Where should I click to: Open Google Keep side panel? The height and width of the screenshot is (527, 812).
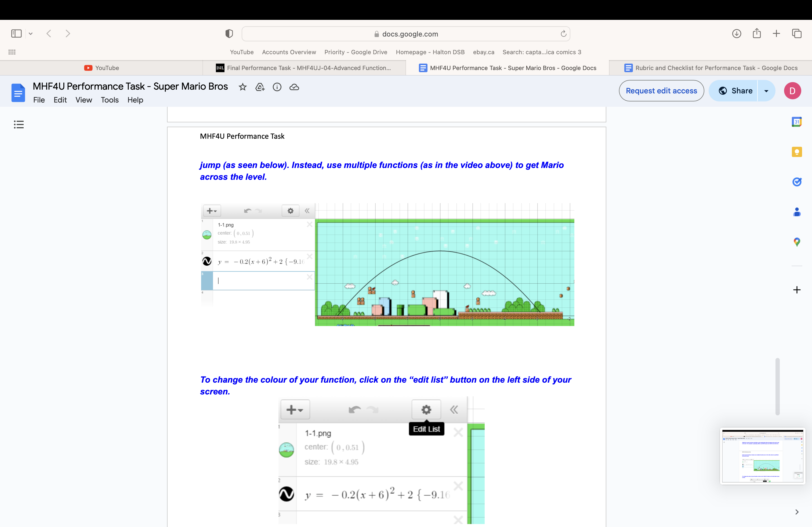tap(797, 152)
